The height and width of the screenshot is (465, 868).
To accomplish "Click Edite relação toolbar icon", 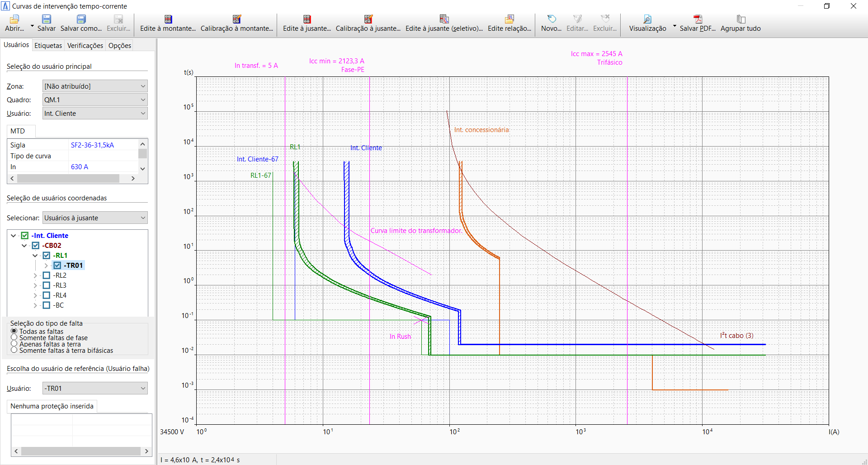I will (x=509, y=19).
